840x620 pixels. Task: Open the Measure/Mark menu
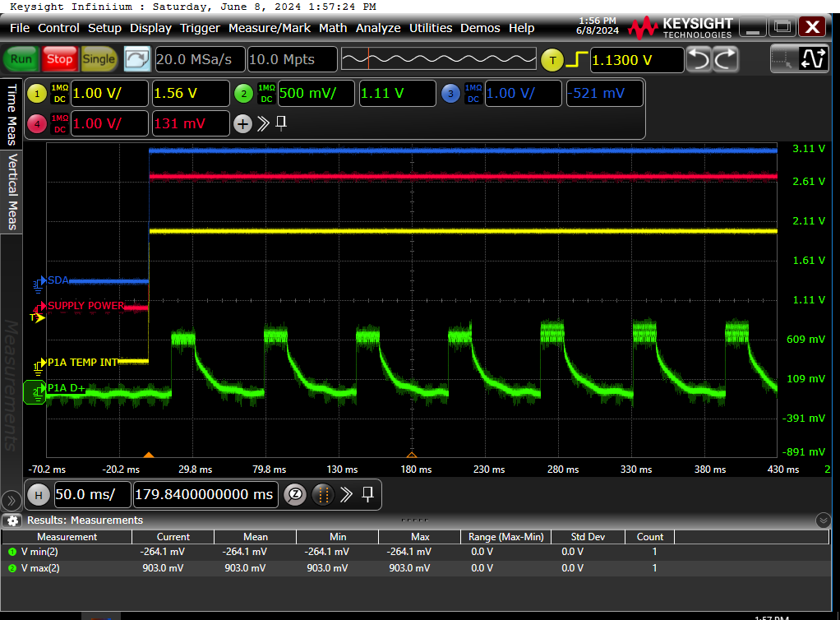click(270, 28)
